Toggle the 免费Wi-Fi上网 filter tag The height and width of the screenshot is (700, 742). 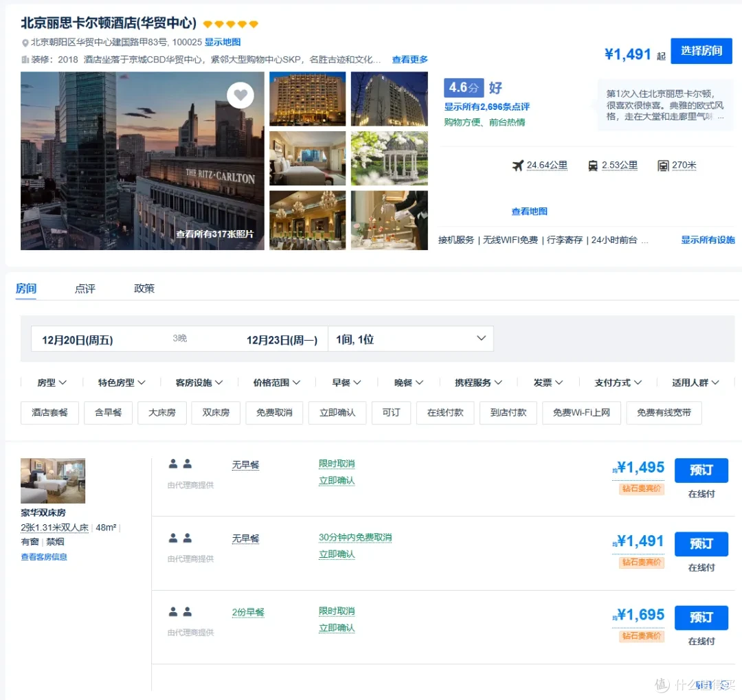(582, 413)
